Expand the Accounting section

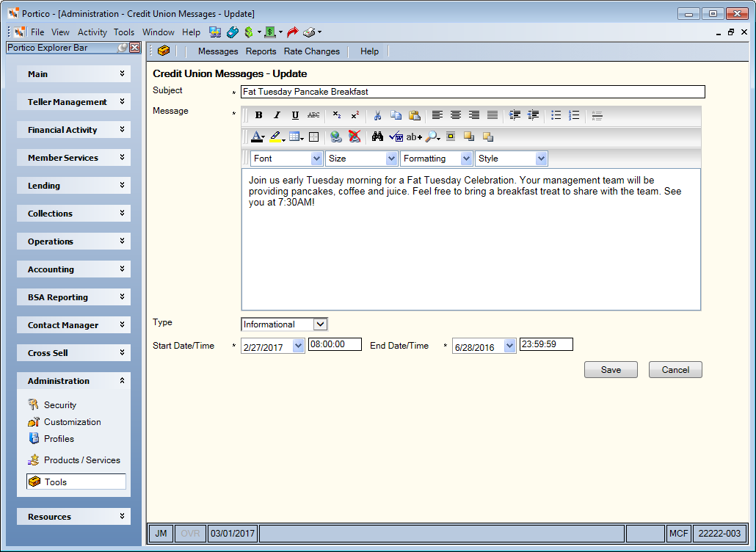point(74,269)
